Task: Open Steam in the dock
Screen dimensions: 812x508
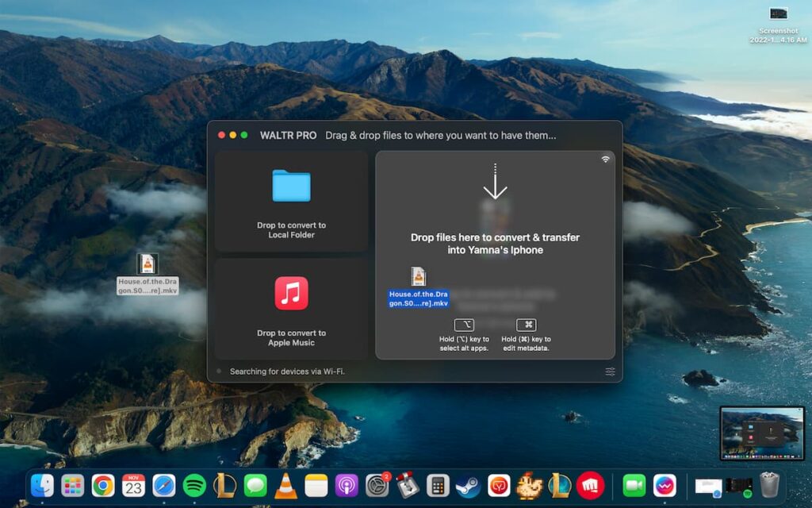Action: point(468,485)
